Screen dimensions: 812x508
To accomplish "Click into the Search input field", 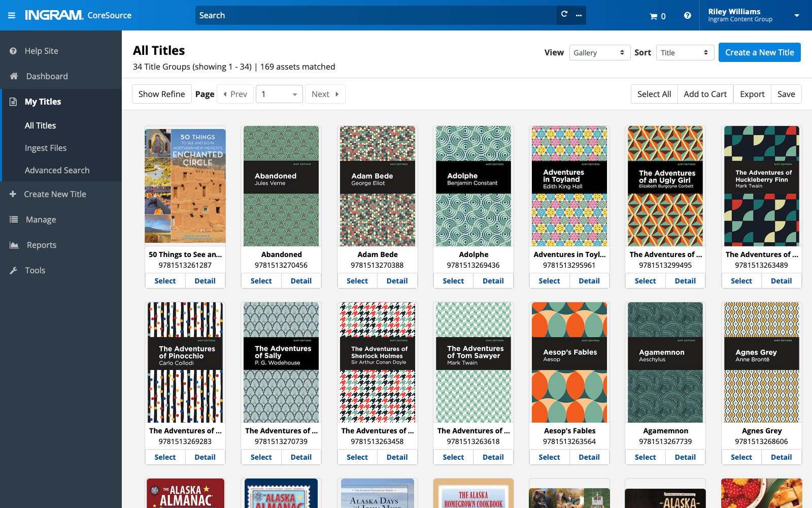I will (376, 15).
